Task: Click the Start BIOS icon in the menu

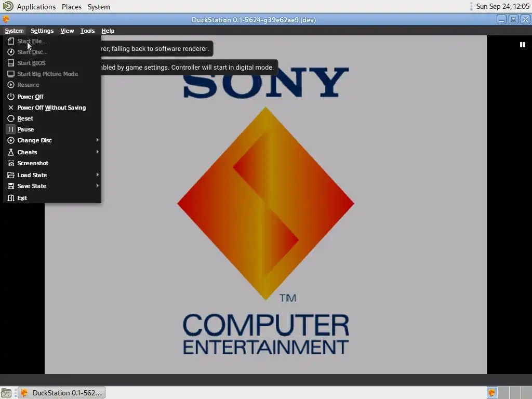Action: [11, 63]
